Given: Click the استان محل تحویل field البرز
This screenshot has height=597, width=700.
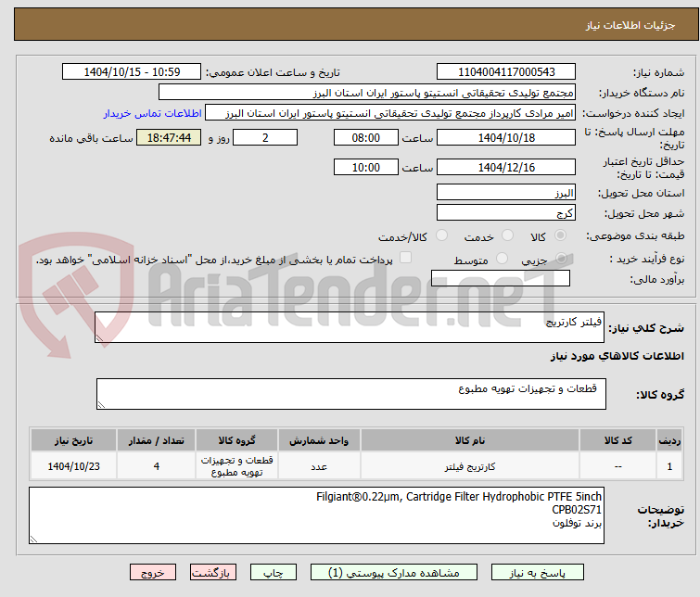Looking at the screenshot, I should [506, 193].
